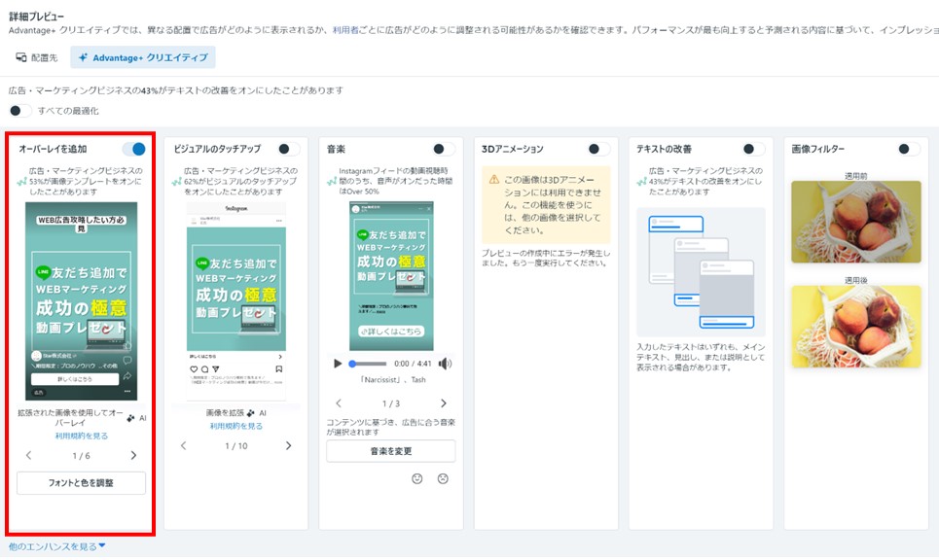This screenshot has width=939, height=560.
Task: Click the bookmark icon in Instagram preview
Action: pyautogui.click(x=278, y=369)
